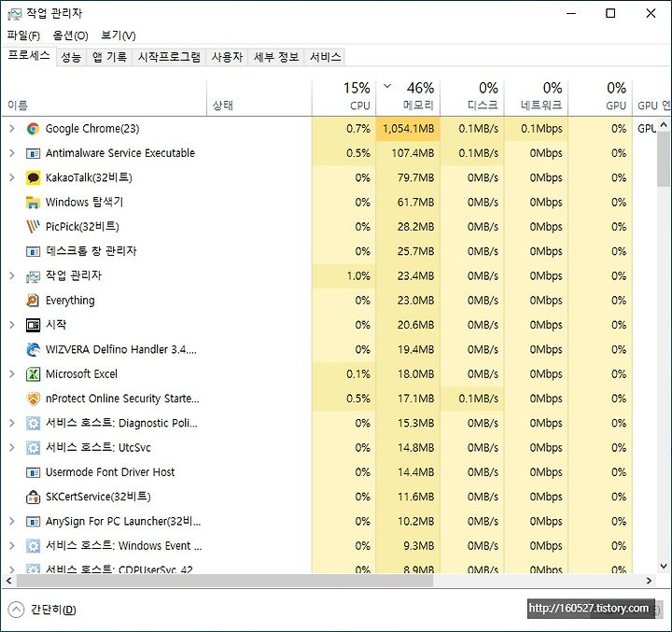
Task: Sort by the 상태 column header
Action: point(259,97)
